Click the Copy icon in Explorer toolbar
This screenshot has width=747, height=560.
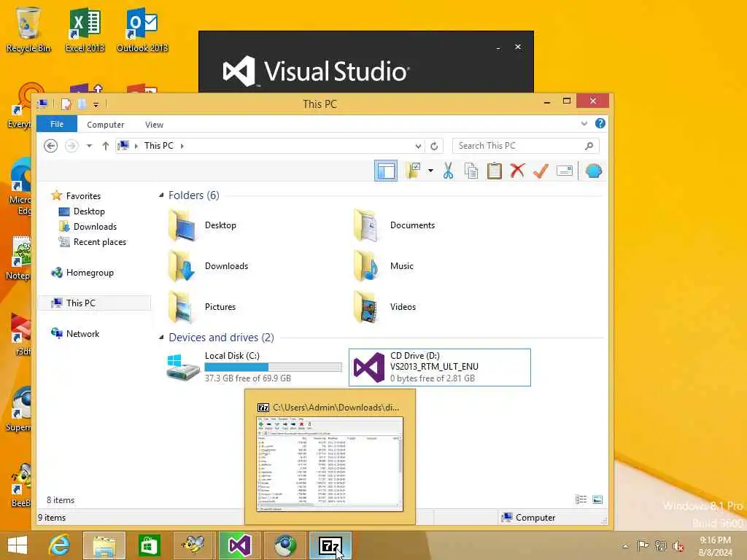[471, 171]
